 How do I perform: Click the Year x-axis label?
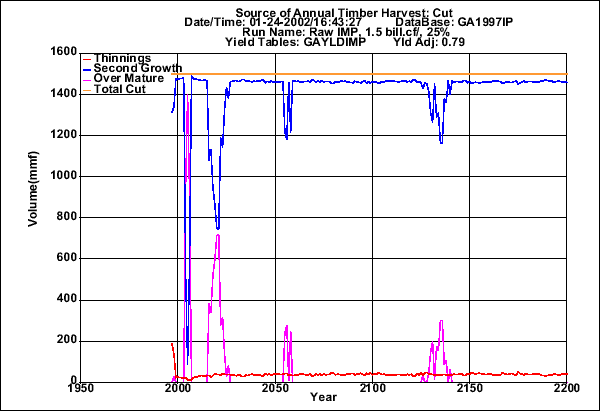323,398
